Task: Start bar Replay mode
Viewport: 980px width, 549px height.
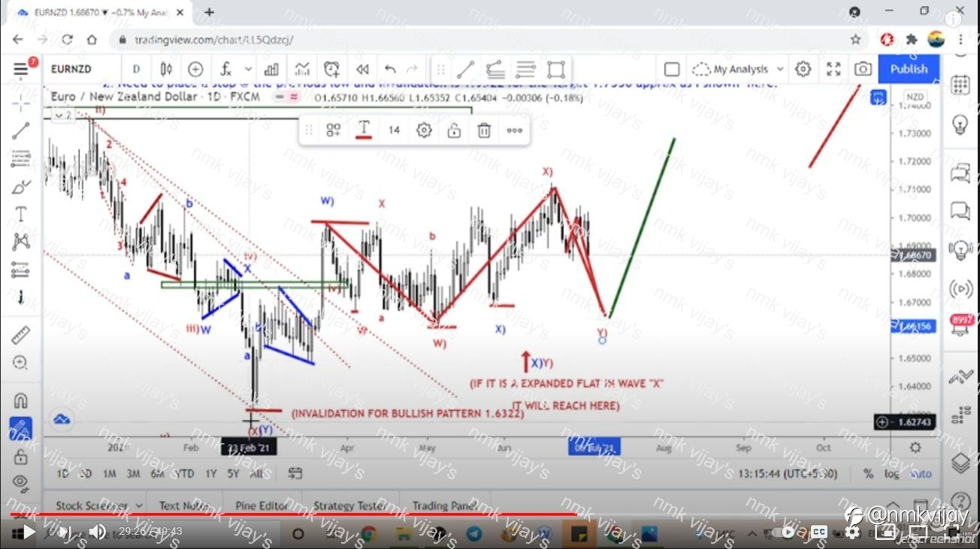Action: [362, 69]
